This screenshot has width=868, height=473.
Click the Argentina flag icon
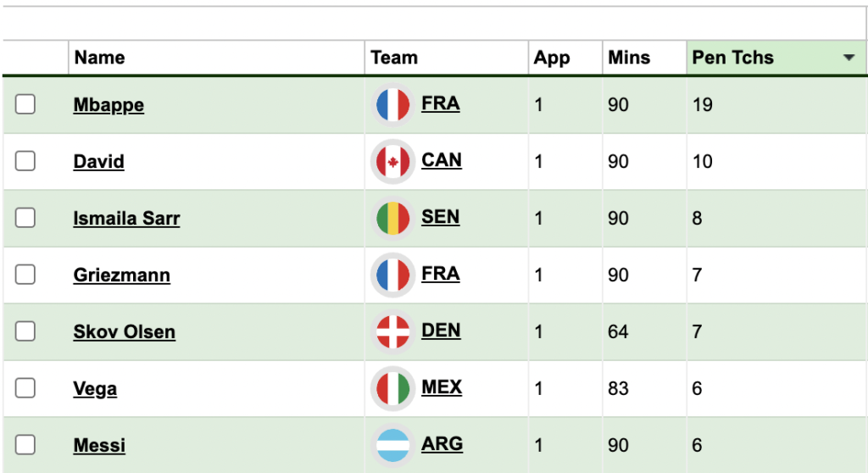tap(392, 445)
